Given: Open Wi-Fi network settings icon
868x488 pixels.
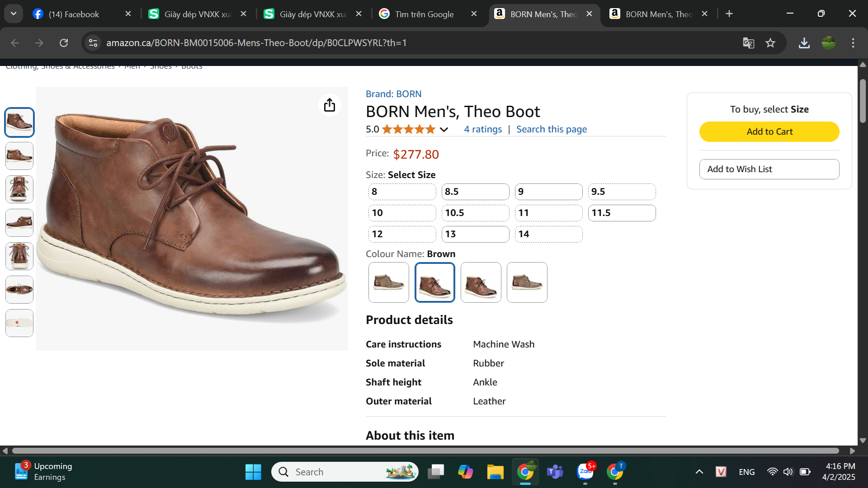Looking at the screenshot, I should (773, 472).
